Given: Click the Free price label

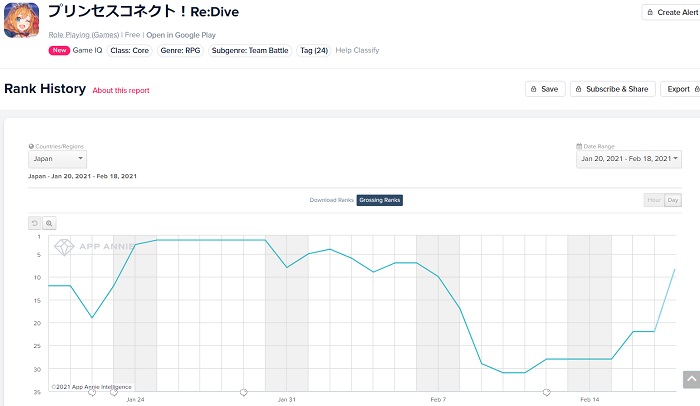Looking at the screenshot, I should [x=132, y=35].
